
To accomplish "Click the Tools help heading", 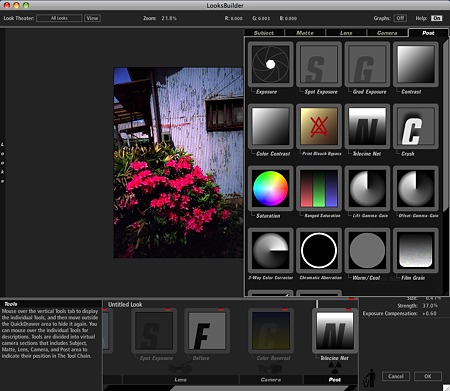I will pyautogui.click(x=11, y=304).
